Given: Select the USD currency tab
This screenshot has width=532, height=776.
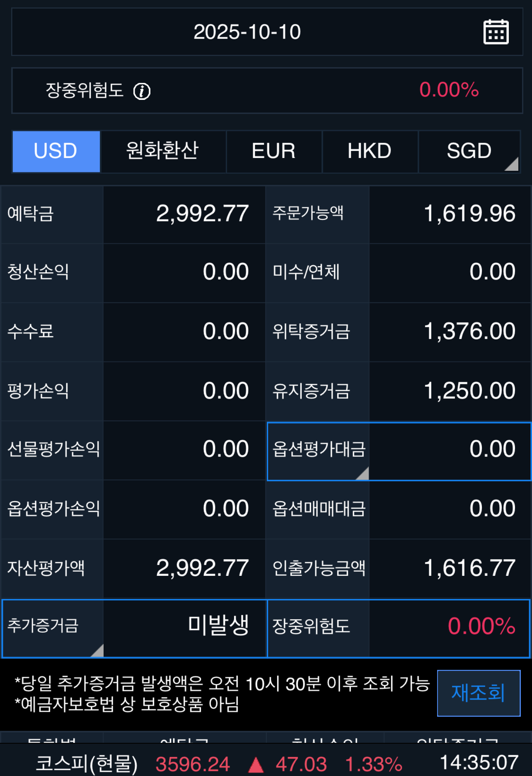Looking at the screenshot, I should (x=56, y=151).
